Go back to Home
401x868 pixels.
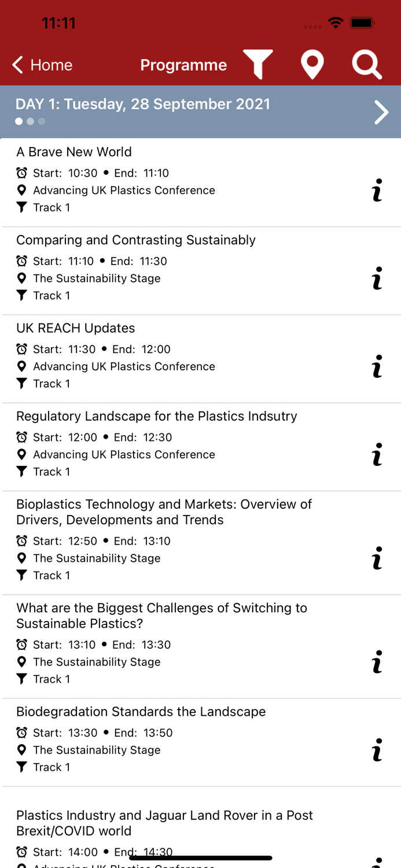[43, 65]
